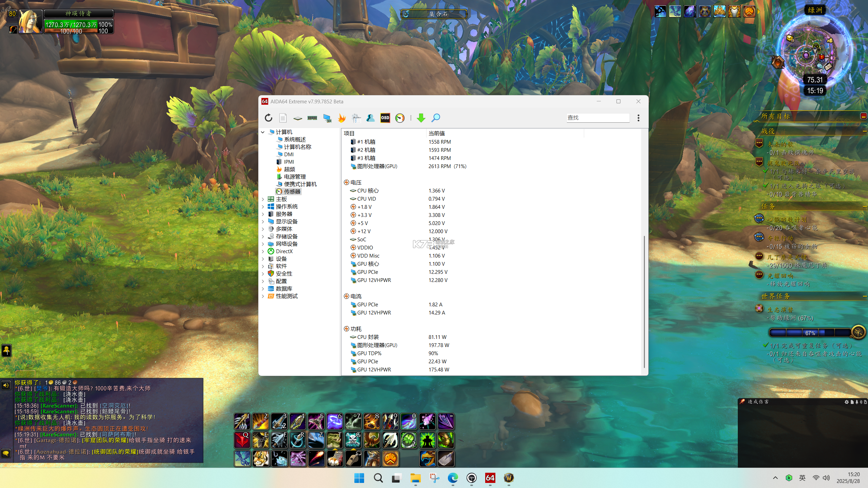Click the golden crown buff icon
868x488 pixels.
coord(719,12)
